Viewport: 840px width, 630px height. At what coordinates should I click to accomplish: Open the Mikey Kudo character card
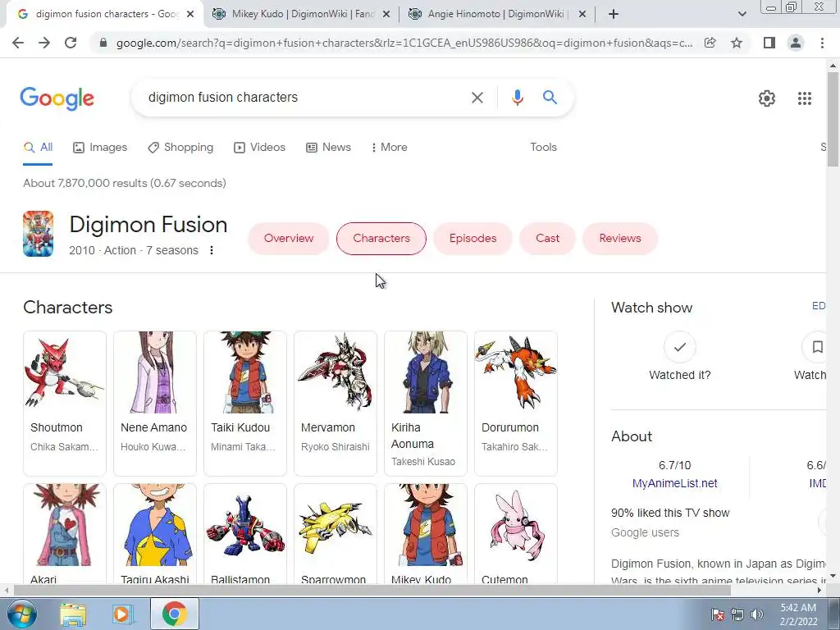(x=426, y=534)
